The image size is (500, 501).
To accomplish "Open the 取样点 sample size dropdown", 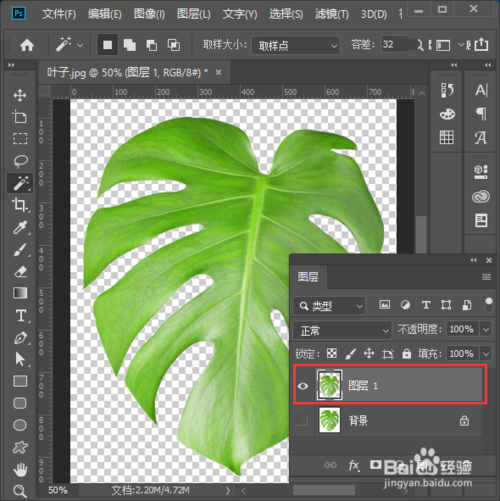I will (296, 45).
